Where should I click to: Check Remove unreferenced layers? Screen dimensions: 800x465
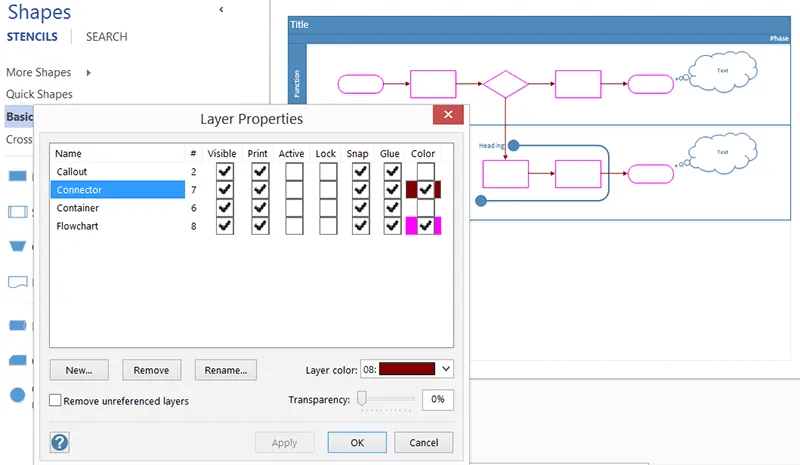(55, 400)
